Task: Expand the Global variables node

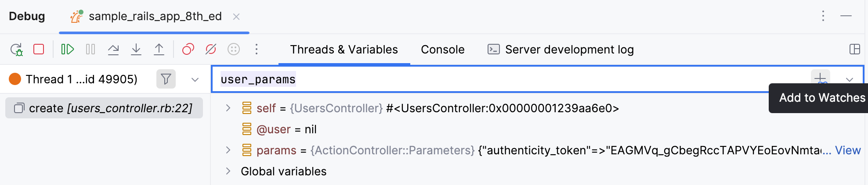Action: pyautogui.click(x=228, y=171)
